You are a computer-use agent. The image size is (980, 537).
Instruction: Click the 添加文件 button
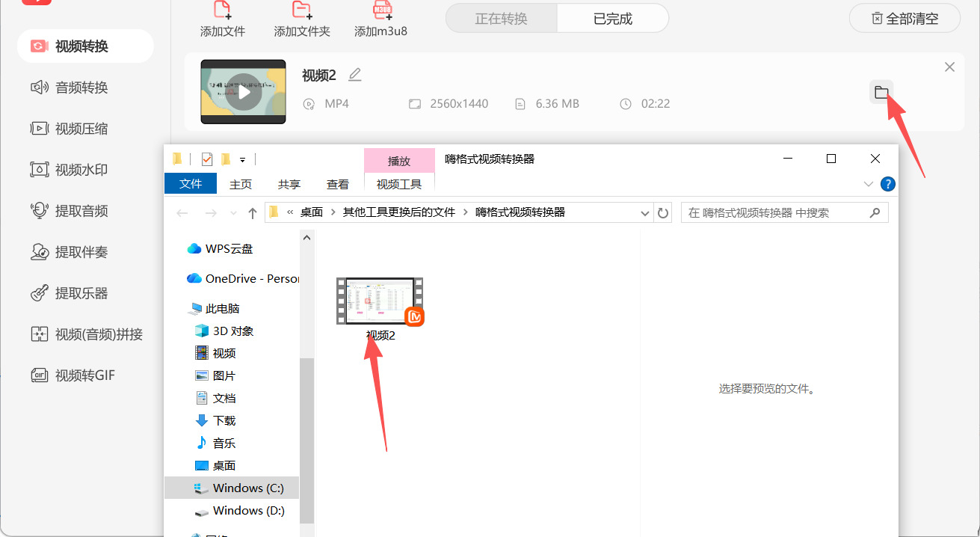point(223,20)
